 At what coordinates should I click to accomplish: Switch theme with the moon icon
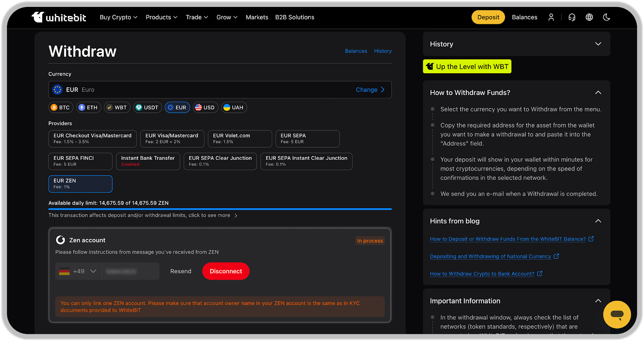point(607,17)
